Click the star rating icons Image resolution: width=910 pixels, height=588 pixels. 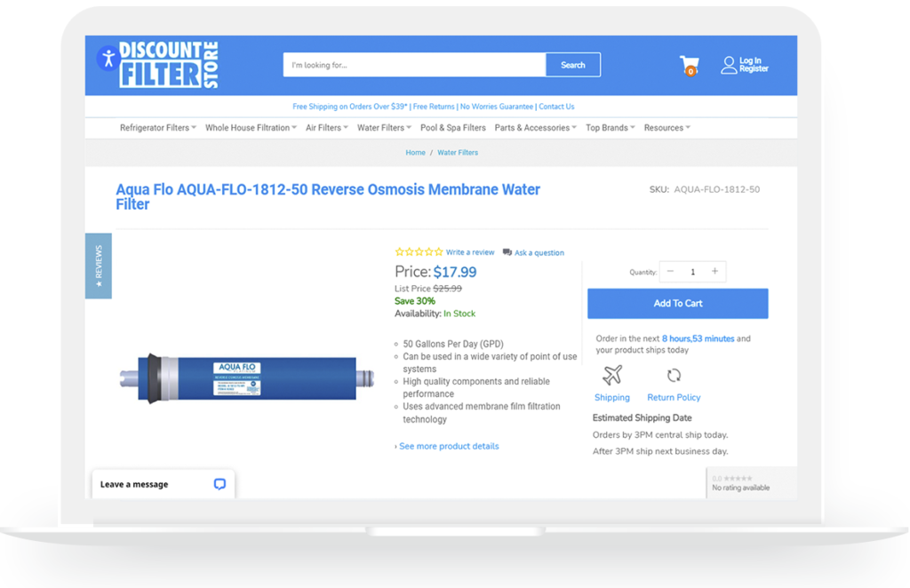(x=419, y=252)
